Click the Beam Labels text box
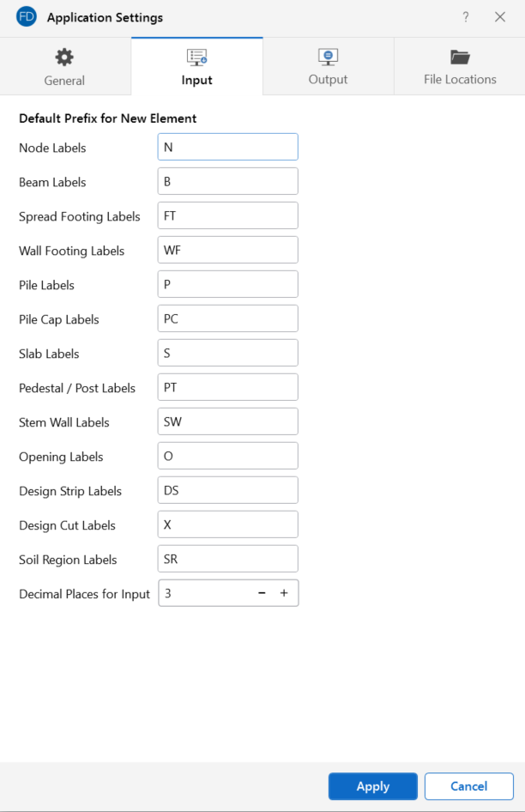This screenshot has height=812, width=525. (228, 181)
